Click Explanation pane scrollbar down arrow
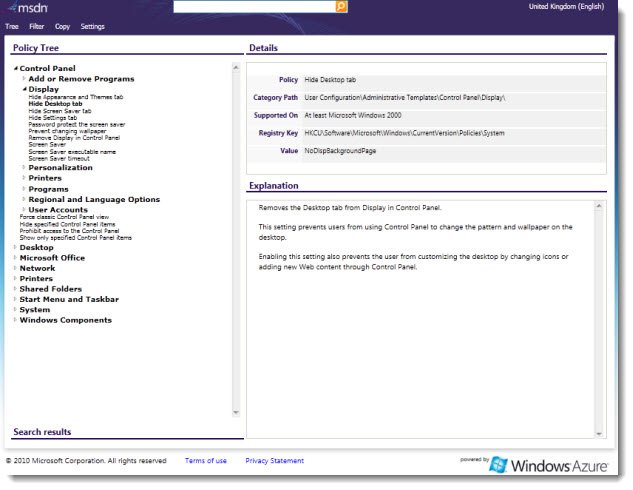 tap(599, 434)
